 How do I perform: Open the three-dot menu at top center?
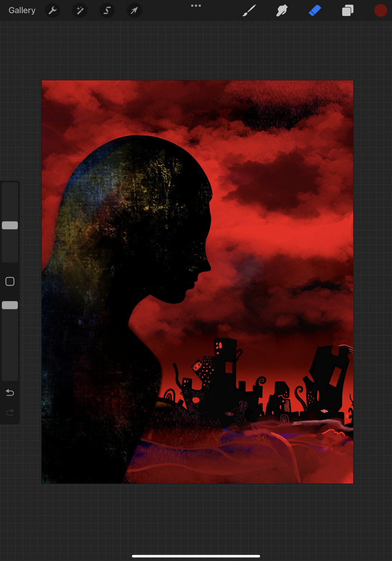point(196,6)
